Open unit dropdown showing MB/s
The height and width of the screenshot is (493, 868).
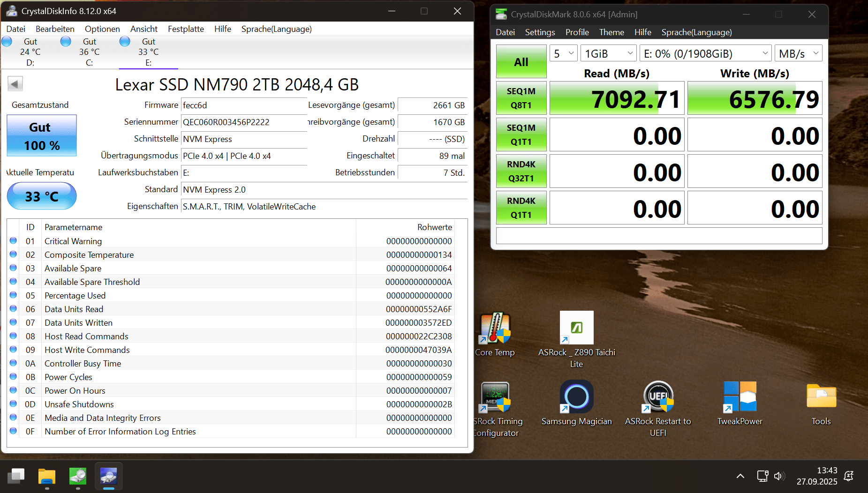point(799,53)
